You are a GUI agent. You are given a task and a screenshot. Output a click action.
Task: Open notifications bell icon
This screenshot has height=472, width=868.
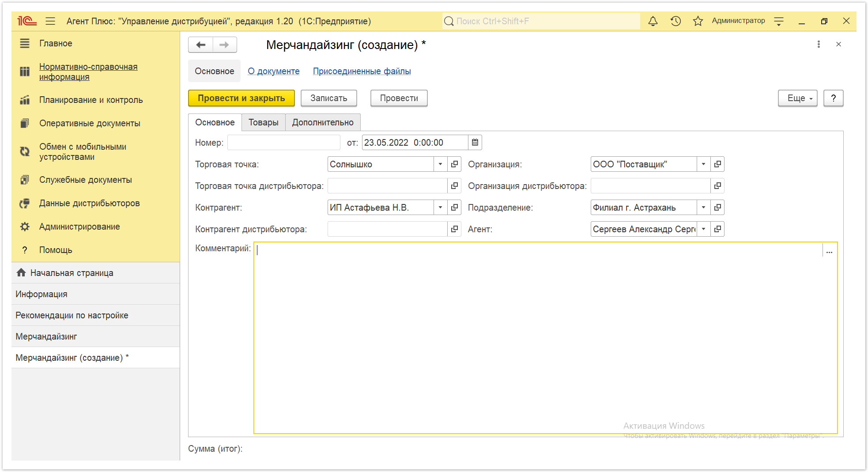[653, 21]
